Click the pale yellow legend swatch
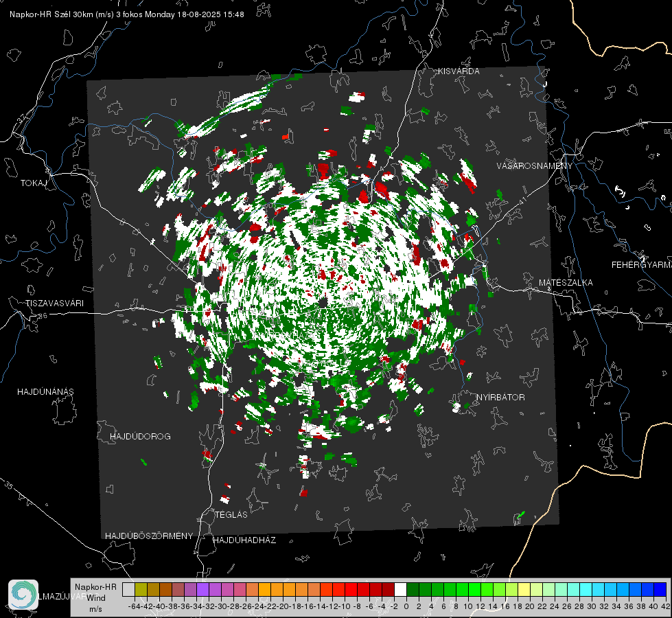This screenshot has height=618, width=672. (524, 590)
